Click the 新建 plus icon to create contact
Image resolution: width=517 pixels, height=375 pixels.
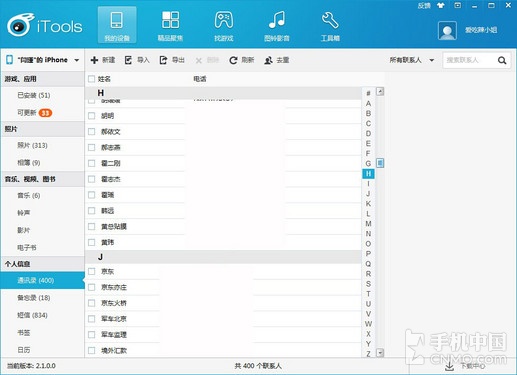(94, 60)
